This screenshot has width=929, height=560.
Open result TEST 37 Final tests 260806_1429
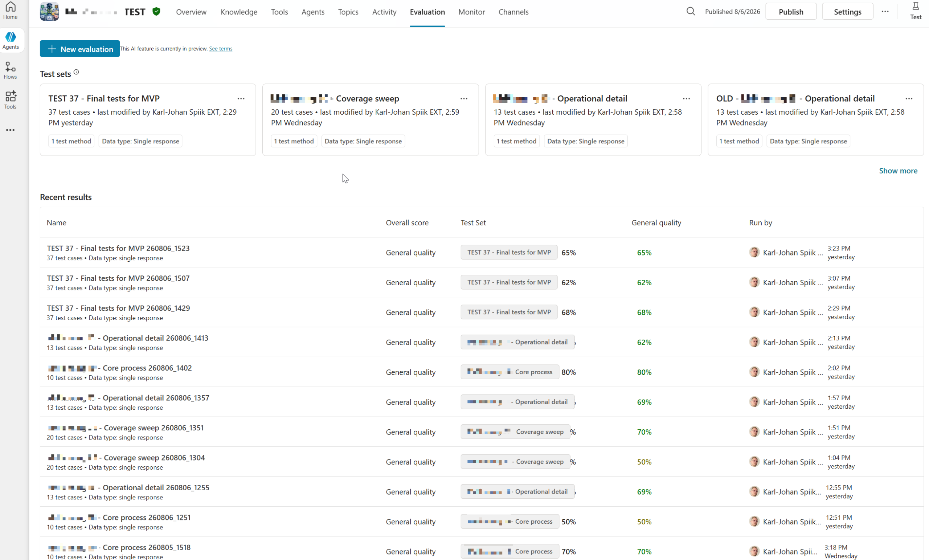[x=118, y=308]
